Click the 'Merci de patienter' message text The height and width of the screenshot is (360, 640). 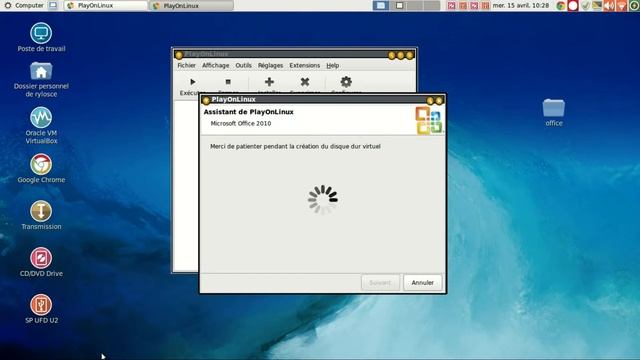click(295, 146)
